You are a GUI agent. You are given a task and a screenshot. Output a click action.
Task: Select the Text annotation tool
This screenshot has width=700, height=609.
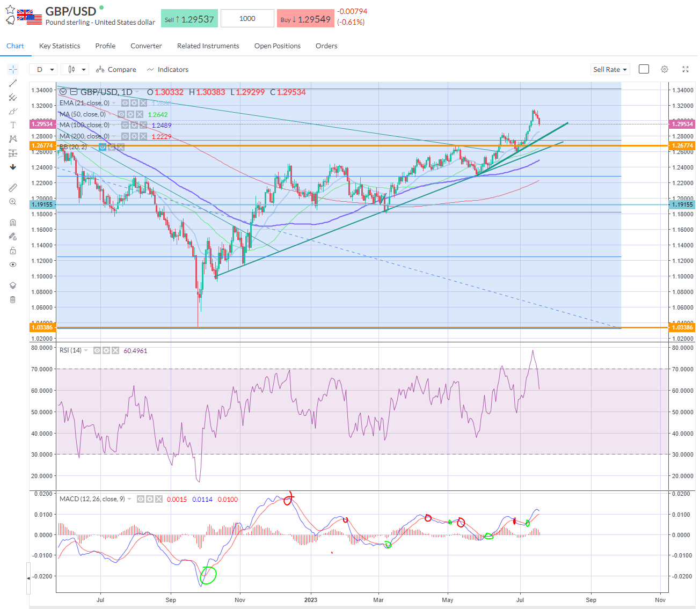tap(13, 125)
